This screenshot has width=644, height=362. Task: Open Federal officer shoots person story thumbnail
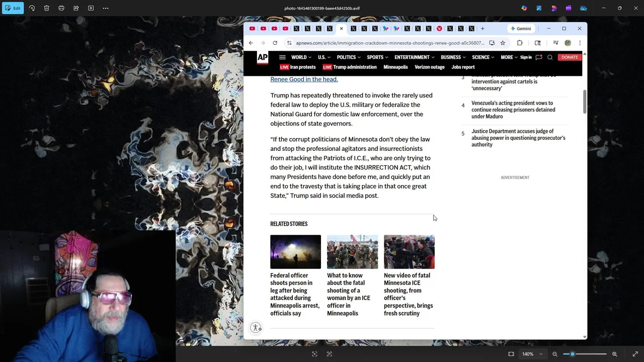click(x=295, y=252)
